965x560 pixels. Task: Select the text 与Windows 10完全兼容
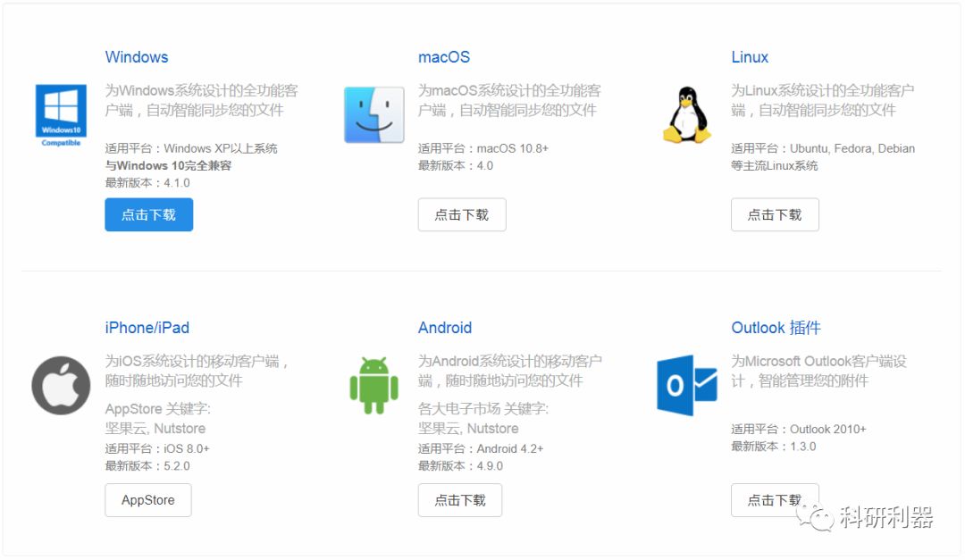pyautogui.click(x=168, y=165)
